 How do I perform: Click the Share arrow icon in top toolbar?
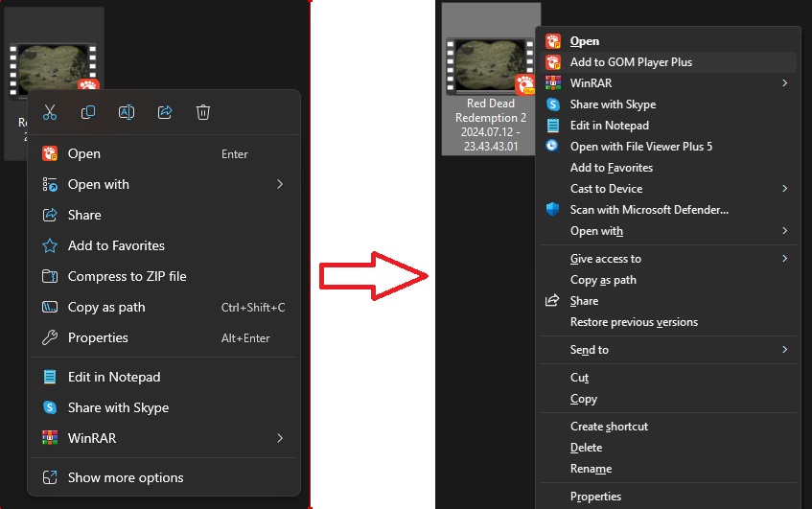coord(165,112)
